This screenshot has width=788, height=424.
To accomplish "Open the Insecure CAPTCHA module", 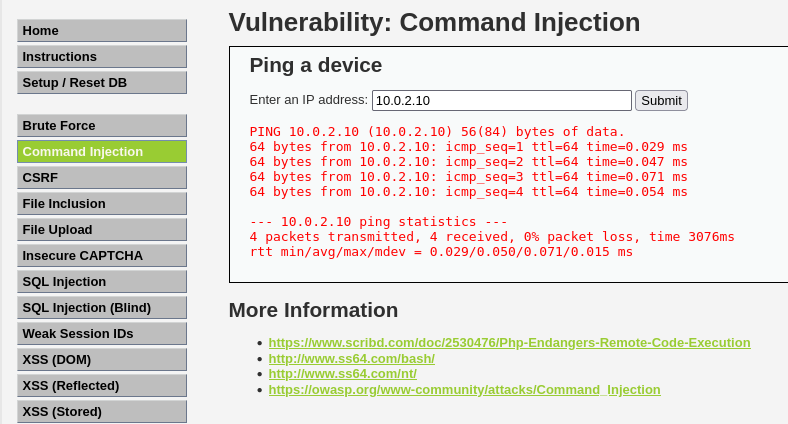I will point(101,256).
